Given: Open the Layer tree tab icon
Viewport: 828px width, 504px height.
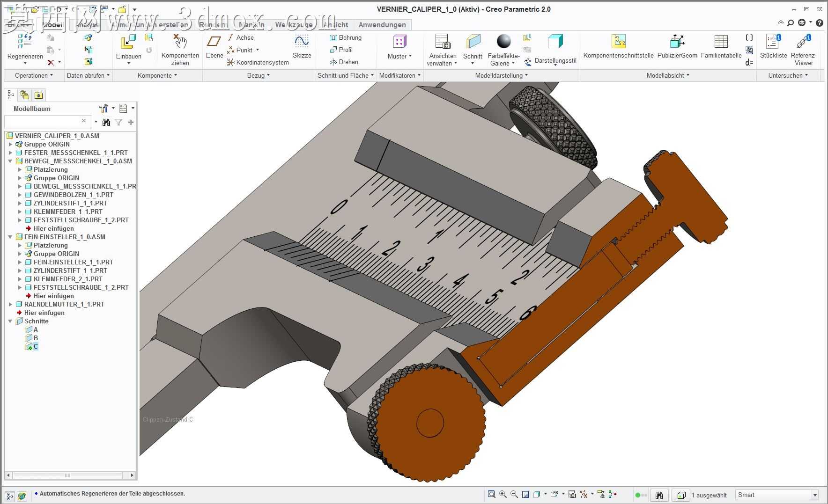Looking at the screenshot, I should (25, 95).
